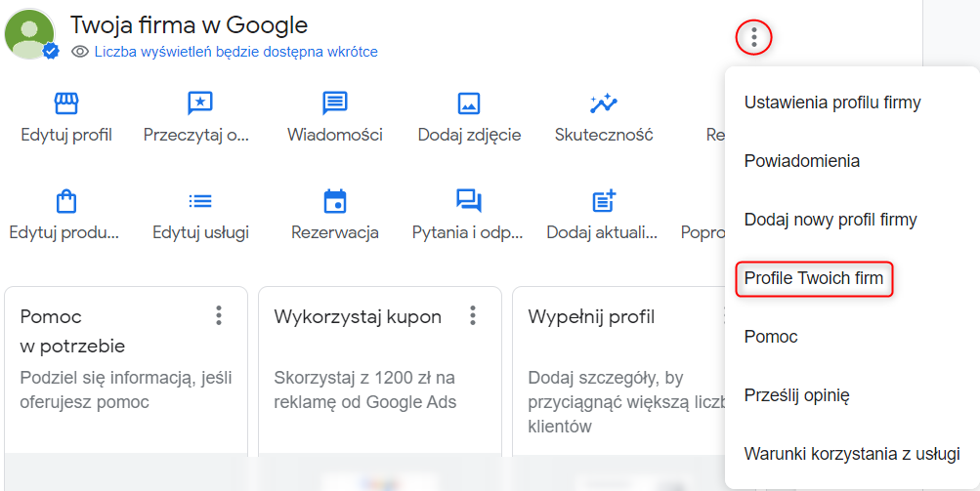Viewport: 980px width, 491px height.
Task: Open the Wypełnij profil card title
Action: pyautogui.click(x=591, y=317)
